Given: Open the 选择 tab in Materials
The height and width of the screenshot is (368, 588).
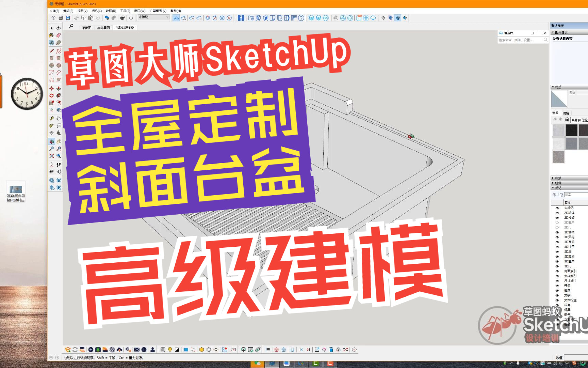Looking at the screenshot, I should coord(555,113).
